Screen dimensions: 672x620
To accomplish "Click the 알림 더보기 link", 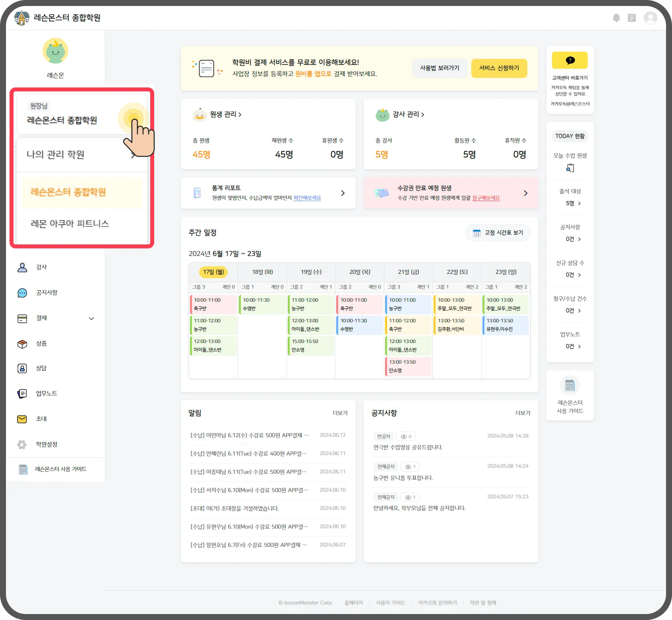I will coord(340,413).
